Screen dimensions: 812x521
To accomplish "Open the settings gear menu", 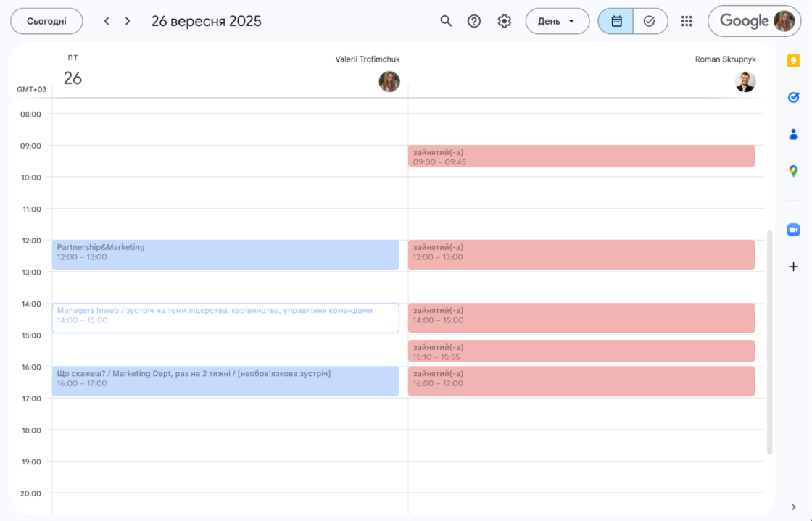I will click(x=505, y=21).
